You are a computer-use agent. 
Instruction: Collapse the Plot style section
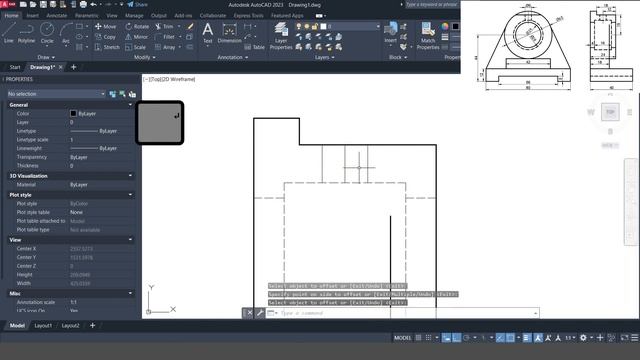pyautogui.click(x=130, y=195)
